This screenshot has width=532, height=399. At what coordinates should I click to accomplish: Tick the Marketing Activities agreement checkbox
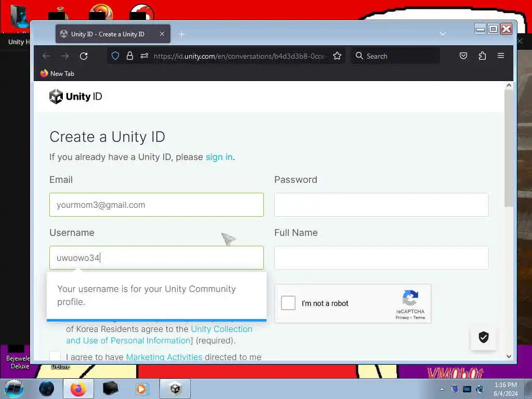pos(55,356)
